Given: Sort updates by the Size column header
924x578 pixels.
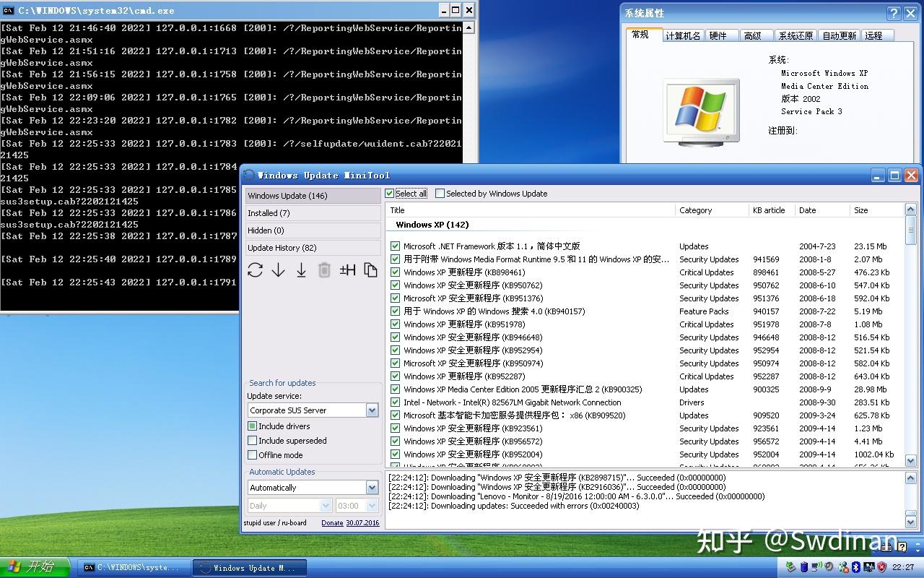Looking at the screenshot, I should pyautogui.click(x=877, y=210).
